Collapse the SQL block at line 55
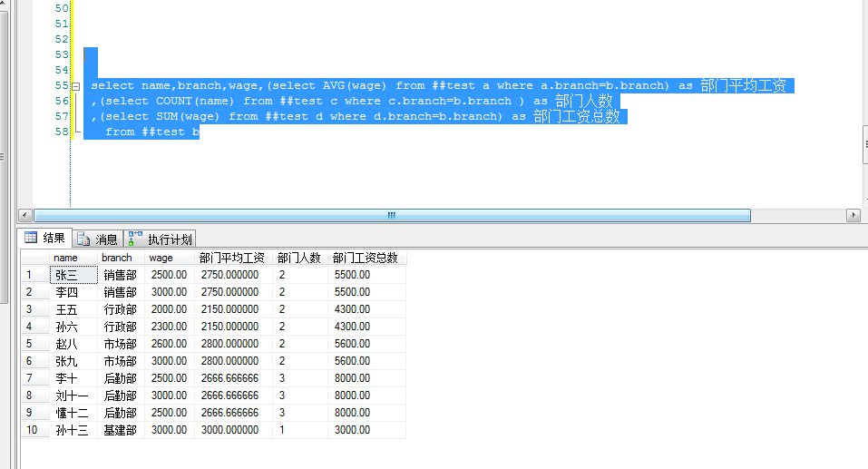This screenshot has width=868, height=469. [76, 86]
